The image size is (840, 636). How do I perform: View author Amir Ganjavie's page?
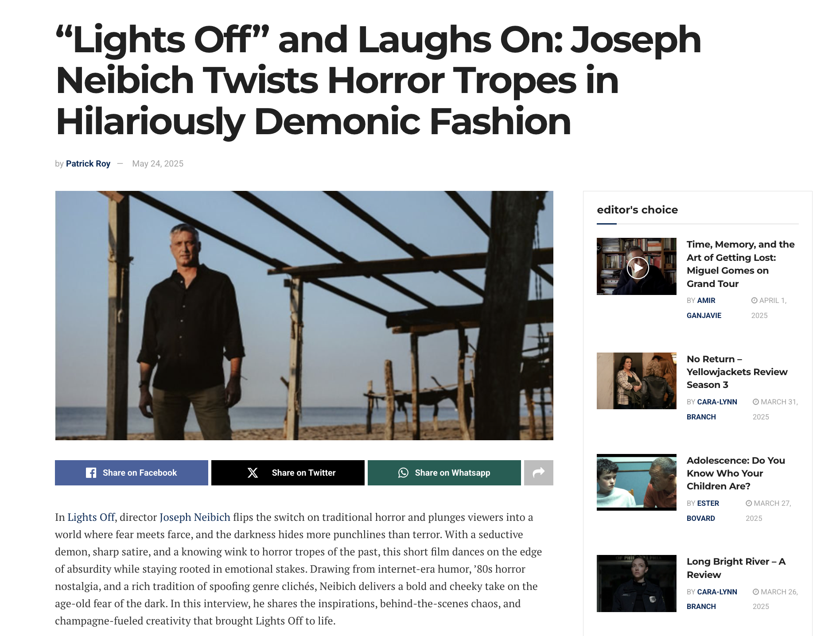(x=704, y=308)
